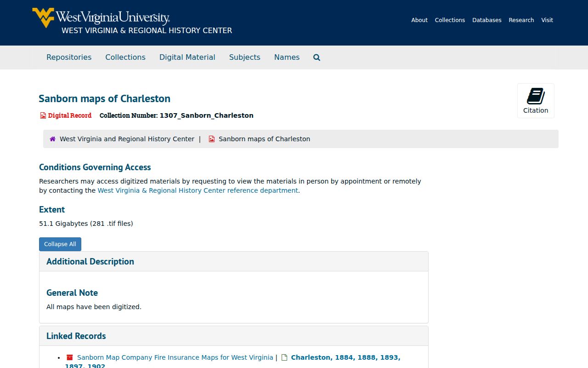Open the Collections link in the top header

pyautogui.click(x=450, y=20)
